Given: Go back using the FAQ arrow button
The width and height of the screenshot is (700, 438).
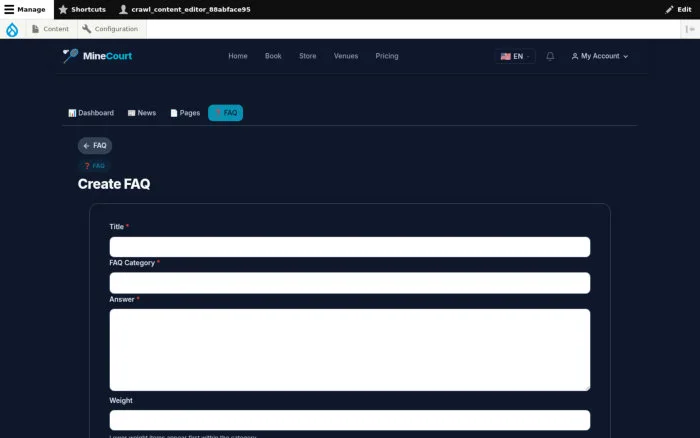Looking at the screenshot, I should click(95, 146).
